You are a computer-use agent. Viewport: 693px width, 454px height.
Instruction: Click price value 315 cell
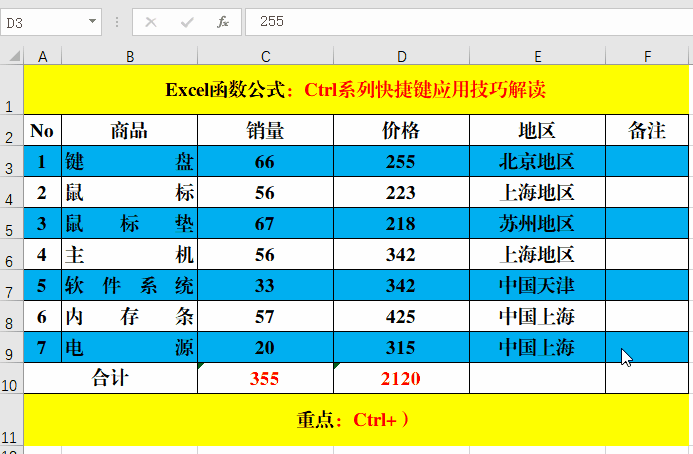coord(401,347)
